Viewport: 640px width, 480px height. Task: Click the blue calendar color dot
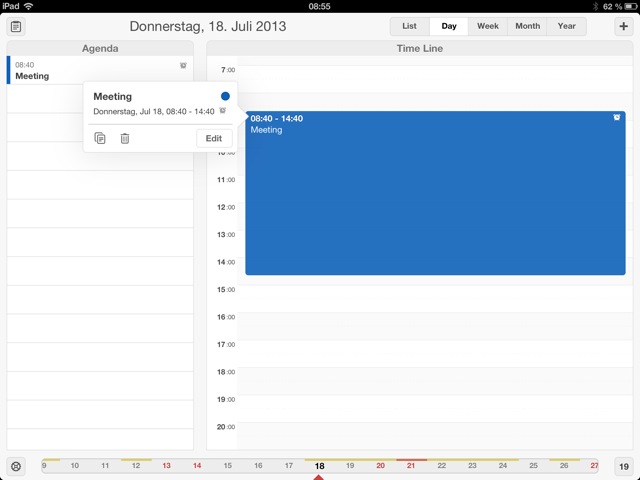click(x=225, y=96)
